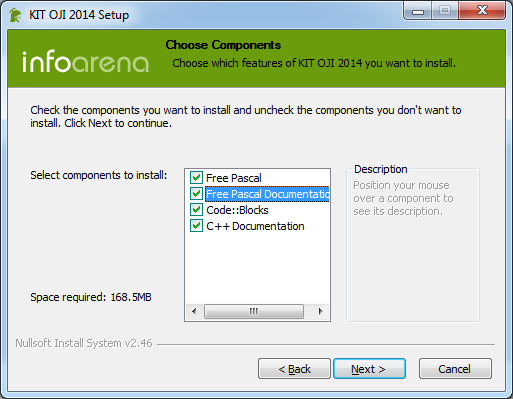Click the helmet icon in title bar
Viewport: 513px width, 399px height.
coord(15,15)
